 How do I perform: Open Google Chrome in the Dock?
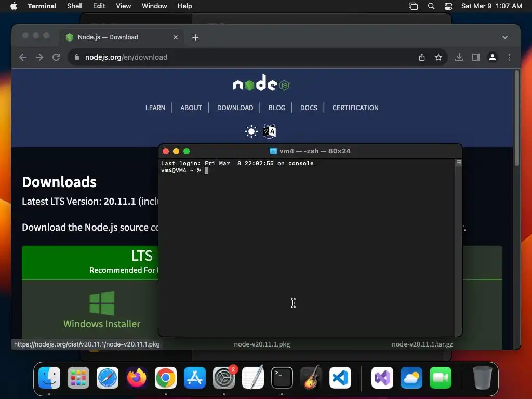pyautogui.click(x=166, y=378)
